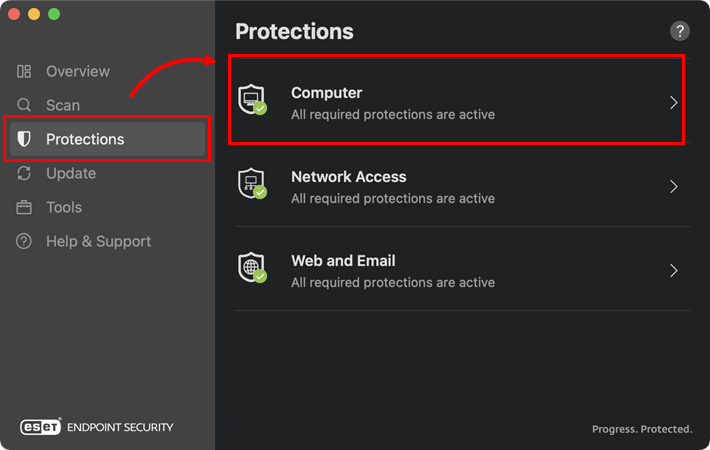The height and width of the screenshot is (450, 710).
Task: Click the Tools briefcase icon
Action: tap(25, 207)
